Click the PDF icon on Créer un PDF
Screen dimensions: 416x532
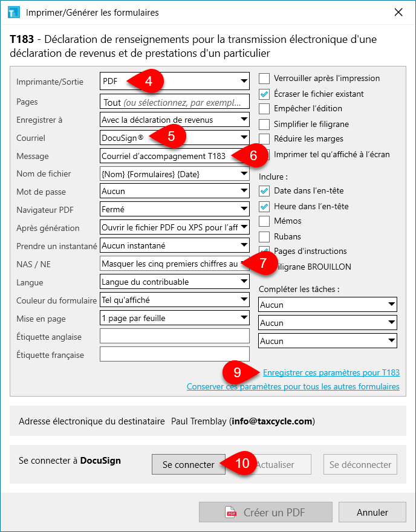[231, 512]
